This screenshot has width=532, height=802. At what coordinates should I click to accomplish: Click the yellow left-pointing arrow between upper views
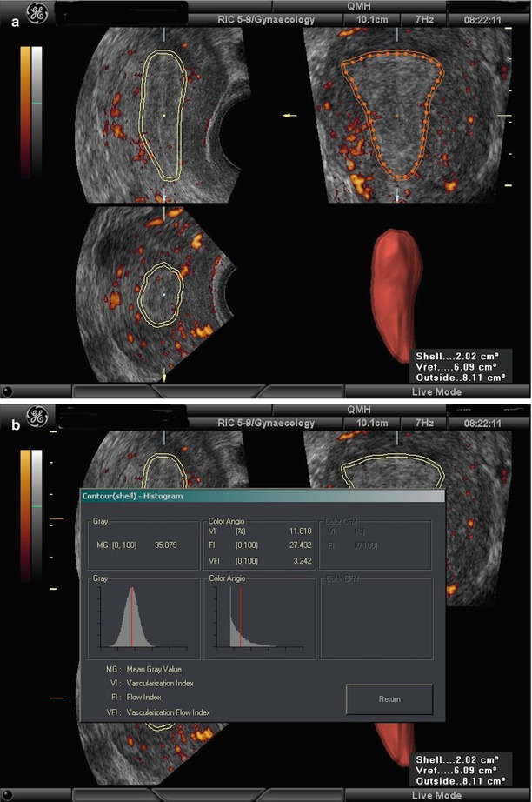(289, 115)
